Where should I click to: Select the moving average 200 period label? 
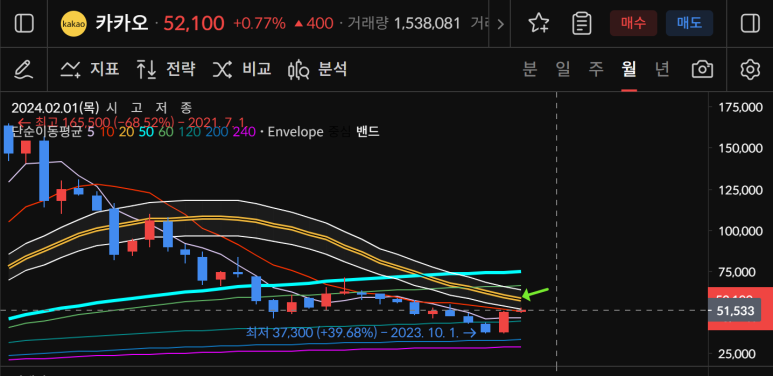[x=217, y=132]
